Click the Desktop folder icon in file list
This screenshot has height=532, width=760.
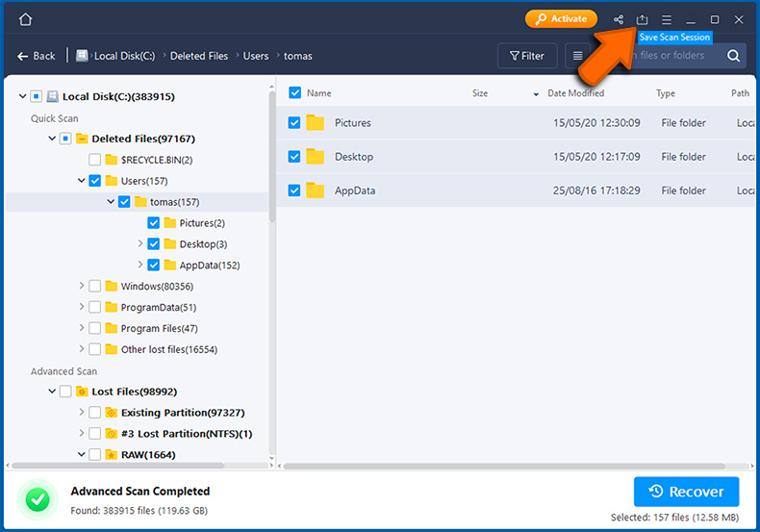tap(315, 157)
